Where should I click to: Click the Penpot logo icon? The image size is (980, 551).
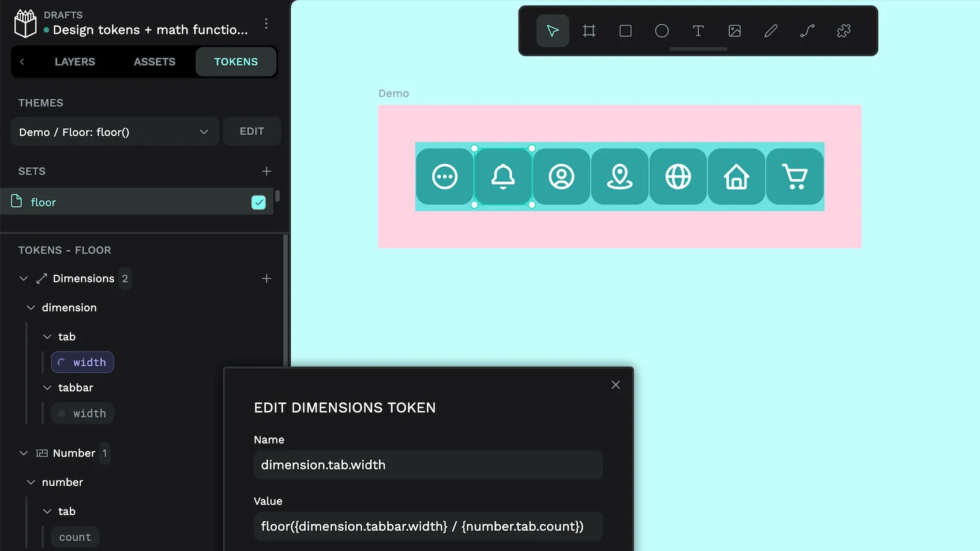coord(25,23)
